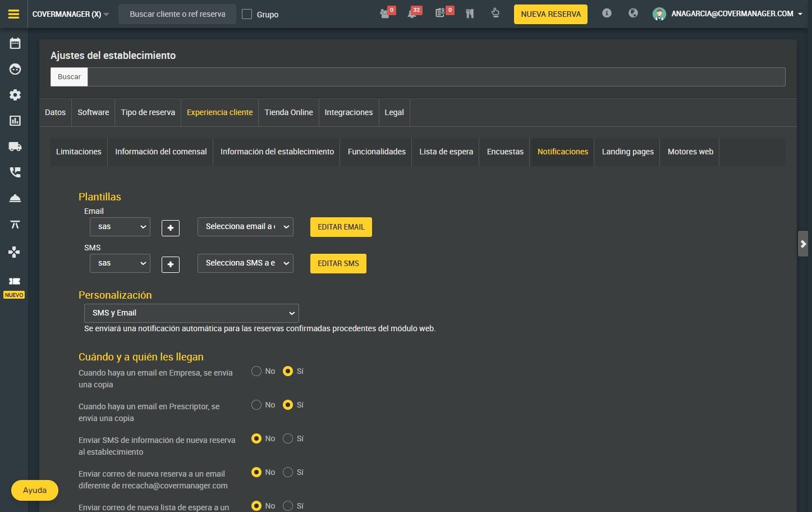Select Sí for correo de nueva reserva a email diferente
This screenshot has width=812, height=512.
[x=288, y=472]
